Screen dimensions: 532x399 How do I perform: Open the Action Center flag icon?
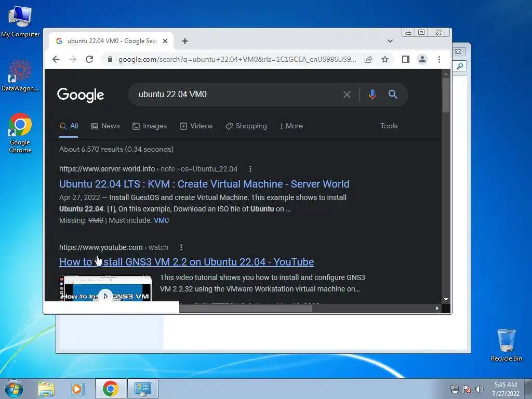pyautogui.click(x=467, y=389)
